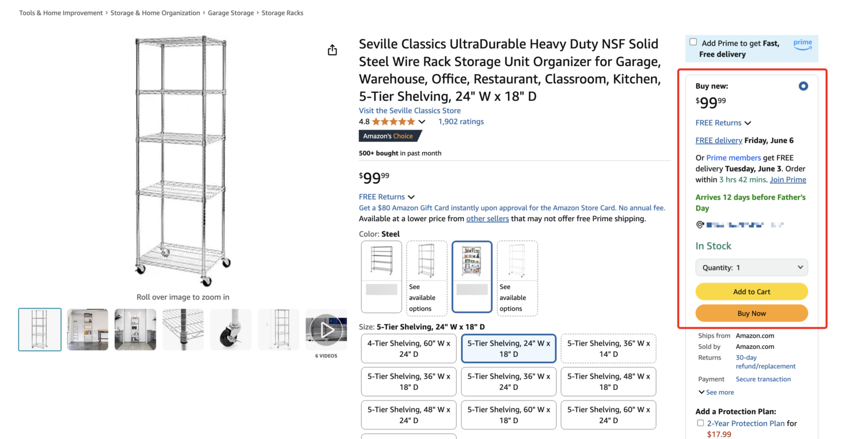Viewport: 868px width, 439px height.
Task: Play the product video thumbnail
Action: tap(327, 329)
